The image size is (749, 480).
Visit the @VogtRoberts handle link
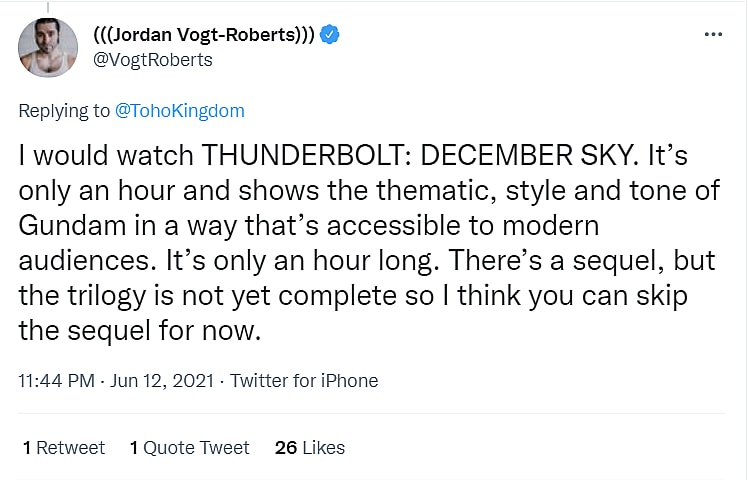click(151, 59)
